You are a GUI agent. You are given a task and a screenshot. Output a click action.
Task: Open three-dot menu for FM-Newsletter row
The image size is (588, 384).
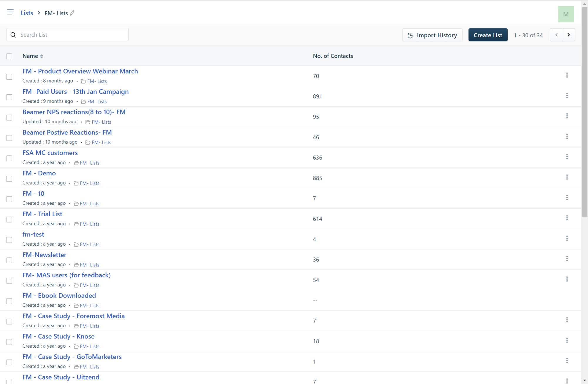click(567, 259)
